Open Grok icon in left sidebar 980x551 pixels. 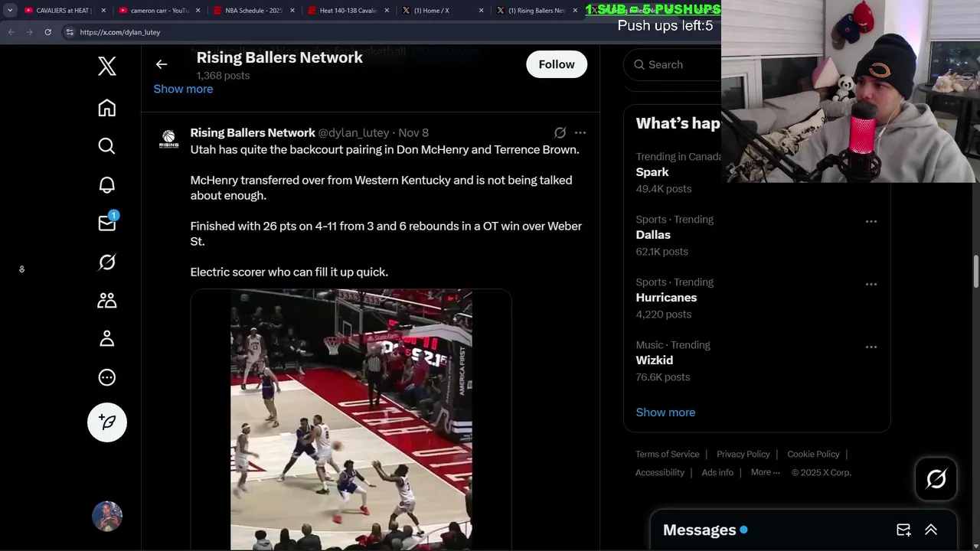(x=107, y=262)
